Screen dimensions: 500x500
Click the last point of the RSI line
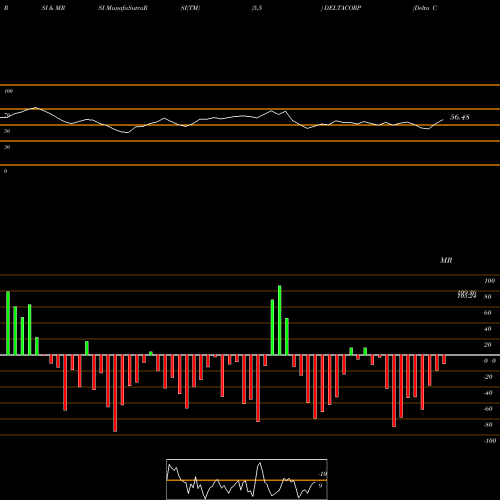pos(443,119)
